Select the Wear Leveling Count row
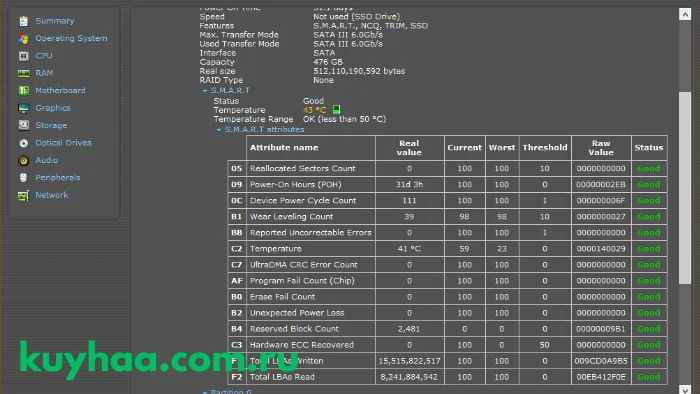 pyautogui.click(x=447, y=216)
